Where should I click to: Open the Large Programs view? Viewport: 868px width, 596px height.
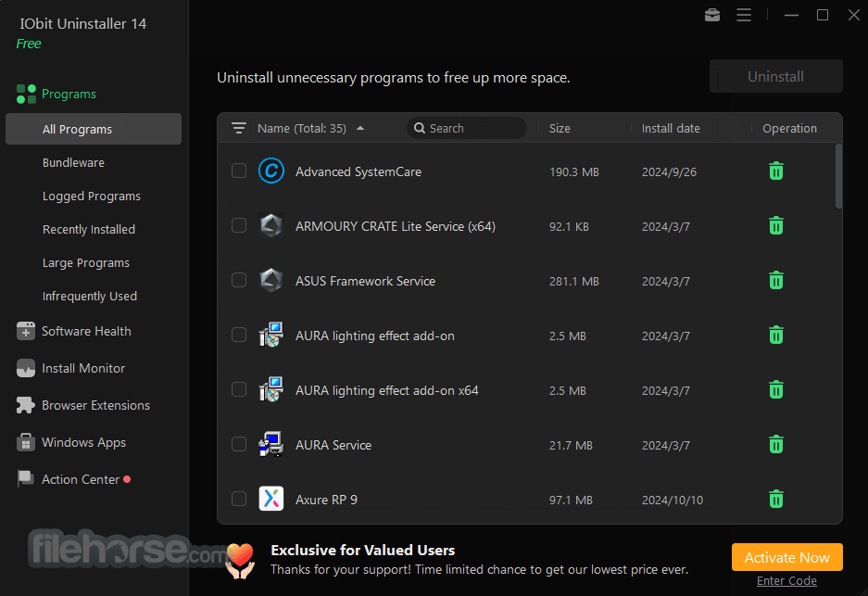(x=86, y=263)
